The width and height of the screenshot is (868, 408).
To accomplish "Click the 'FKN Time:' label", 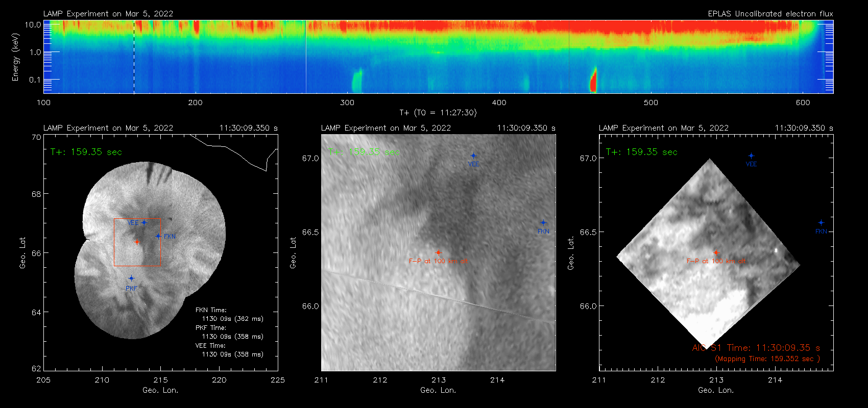I will pyautogui.click(x=211, y=310).
